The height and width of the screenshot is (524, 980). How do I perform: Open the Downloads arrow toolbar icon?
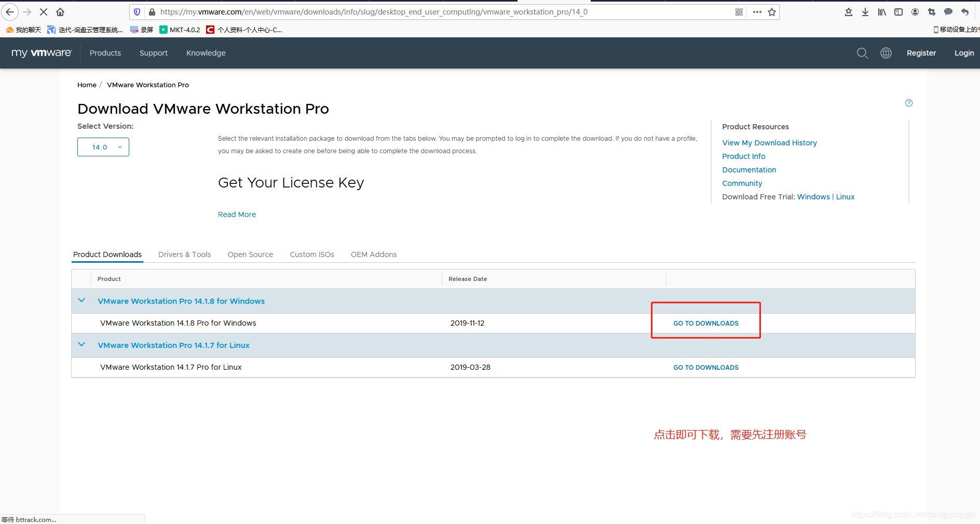pyautogui.click(x=865, y=11)
